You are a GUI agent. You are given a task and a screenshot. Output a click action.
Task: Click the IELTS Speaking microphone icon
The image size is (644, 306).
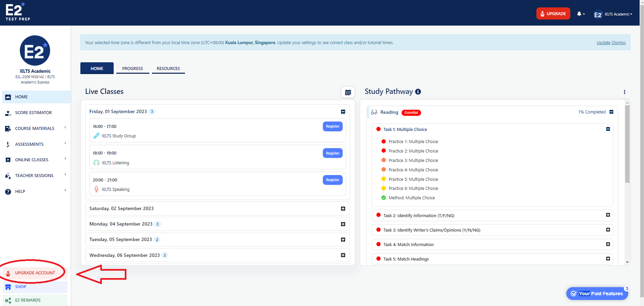[96, 189]
